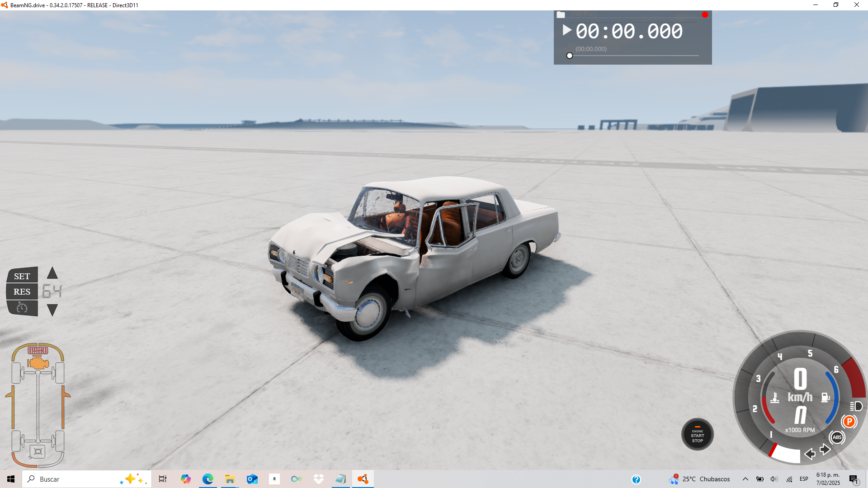This screenshot has height=488, width=868.
Task: Click the parking brake indicator
Action: 849,422
